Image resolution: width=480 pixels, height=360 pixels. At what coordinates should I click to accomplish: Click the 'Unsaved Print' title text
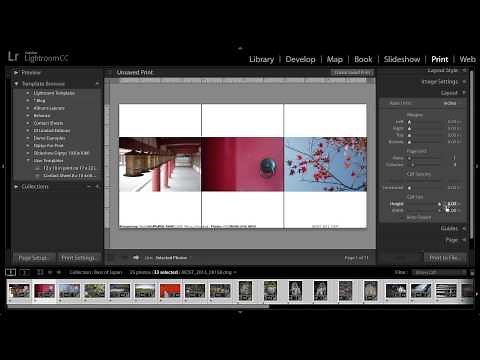(135, 72)
